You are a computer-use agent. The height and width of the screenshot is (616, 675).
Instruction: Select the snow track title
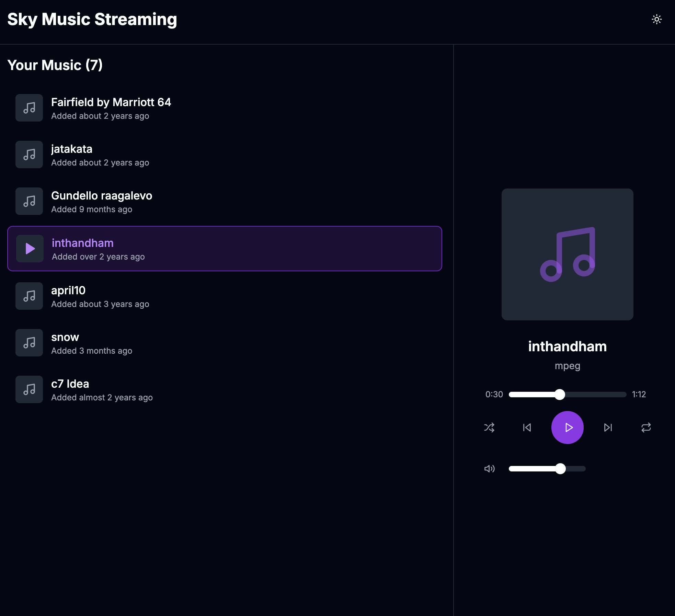click(x=65, y=337)
